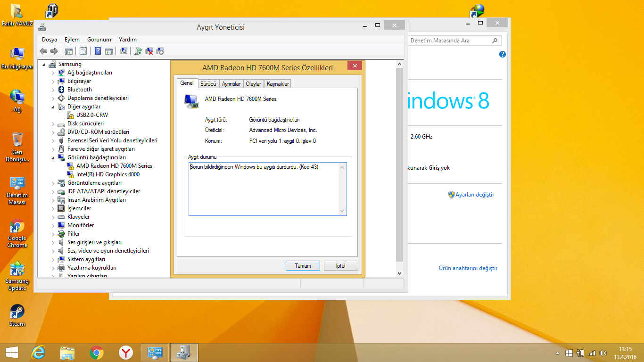Image resolution: width=644 pixels, height=362 pixels.
Task: Switch to the Kaynaklar tab
Action: point(278,84)
